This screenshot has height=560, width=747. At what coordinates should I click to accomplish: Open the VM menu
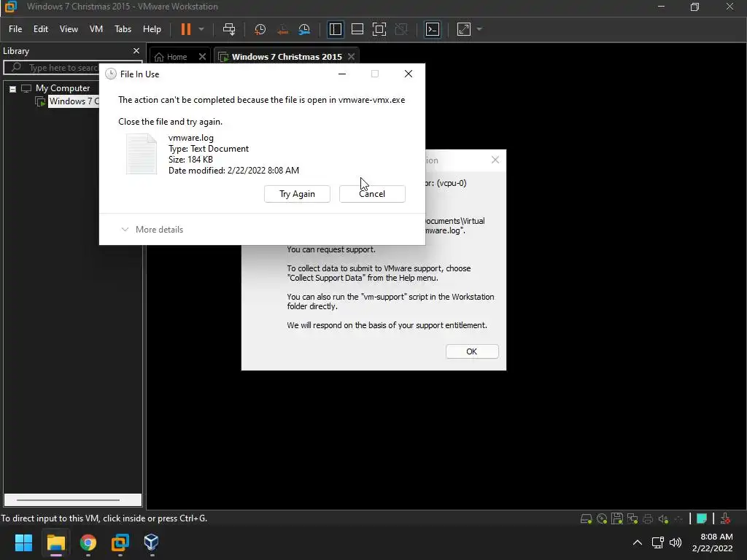tap(96, 29)
